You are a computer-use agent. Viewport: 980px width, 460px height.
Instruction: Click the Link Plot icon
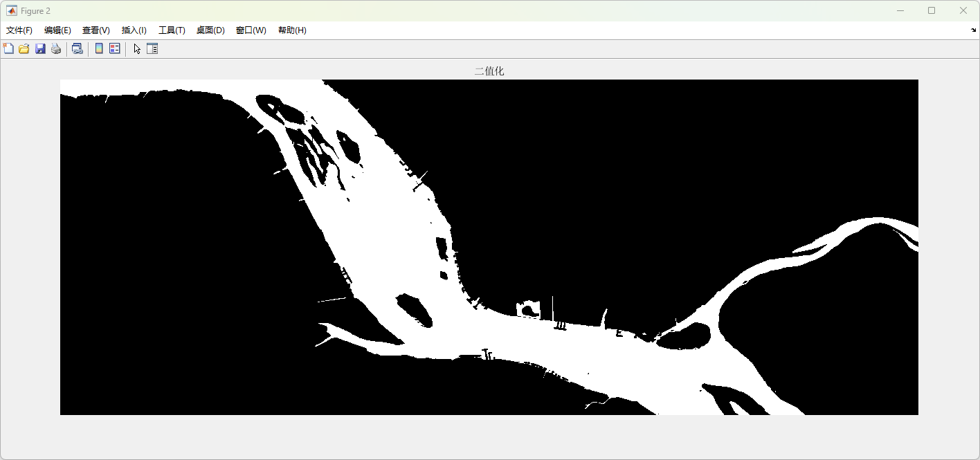tap(78, 48)
